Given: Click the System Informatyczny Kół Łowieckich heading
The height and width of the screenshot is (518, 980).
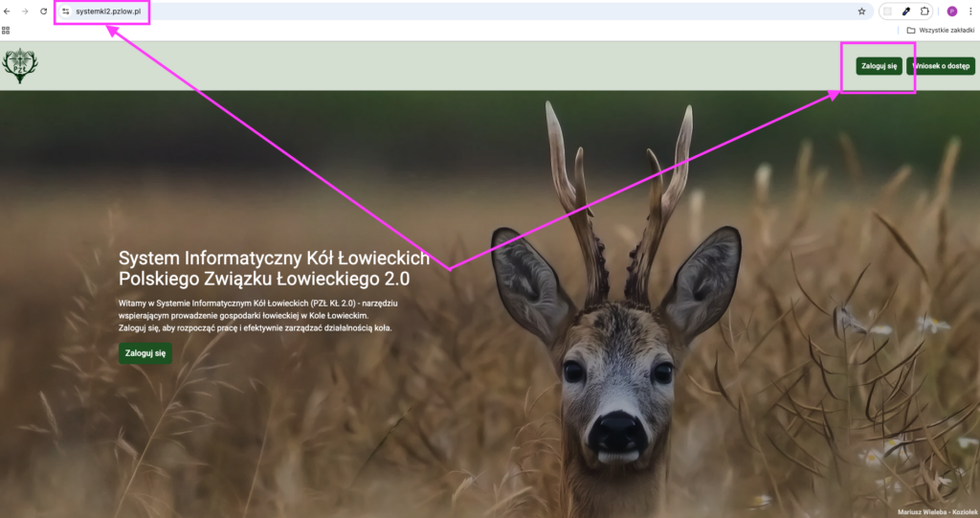Looking at the screenshot, I should coord(273,269).
